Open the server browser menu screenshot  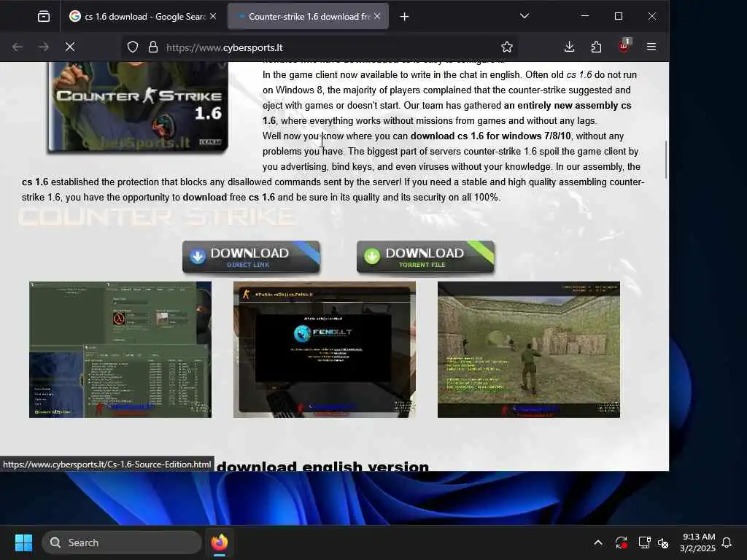pos(120,349)
